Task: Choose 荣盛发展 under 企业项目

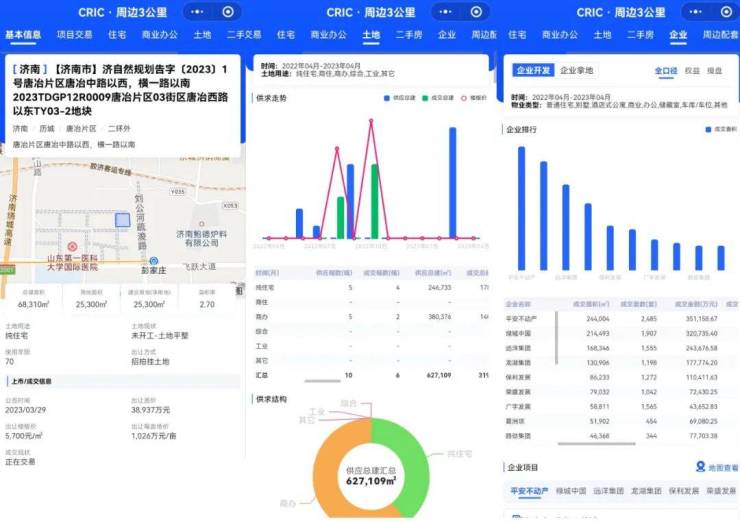Action: pos(721,491)
